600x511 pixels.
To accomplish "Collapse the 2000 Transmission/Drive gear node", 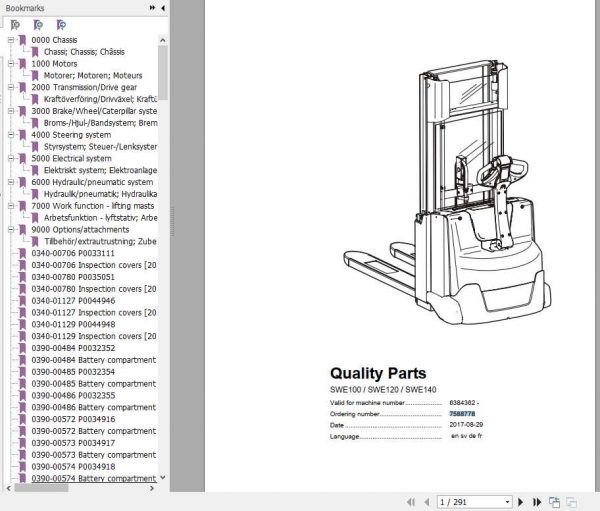I will click(11, 87).
